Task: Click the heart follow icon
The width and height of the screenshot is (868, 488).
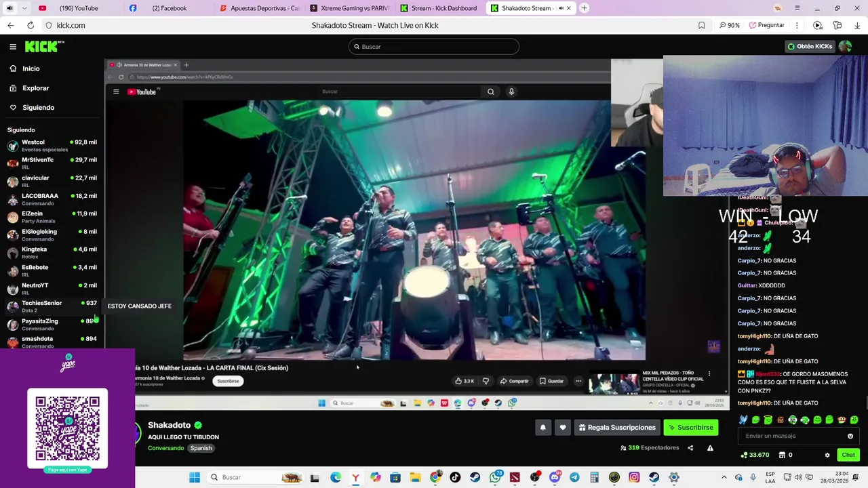Action: point(562,428)
